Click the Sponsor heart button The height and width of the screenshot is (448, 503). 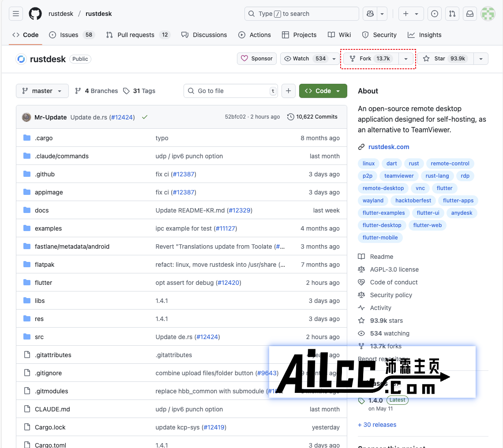coord(257,59)
